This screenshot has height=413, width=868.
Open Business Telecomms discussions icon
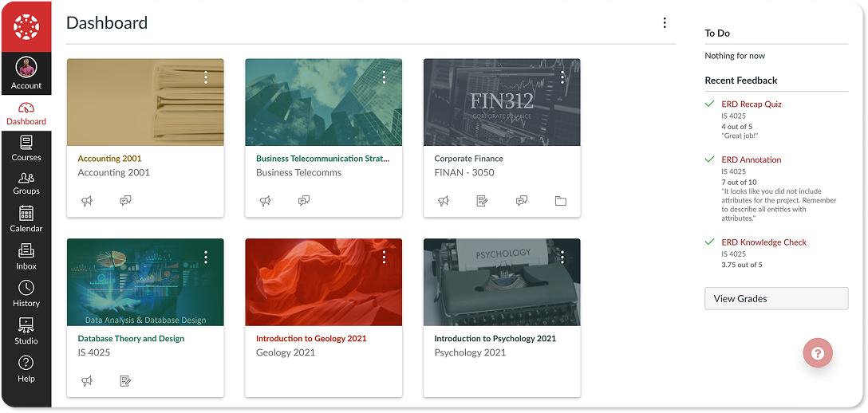pos(304,201)
